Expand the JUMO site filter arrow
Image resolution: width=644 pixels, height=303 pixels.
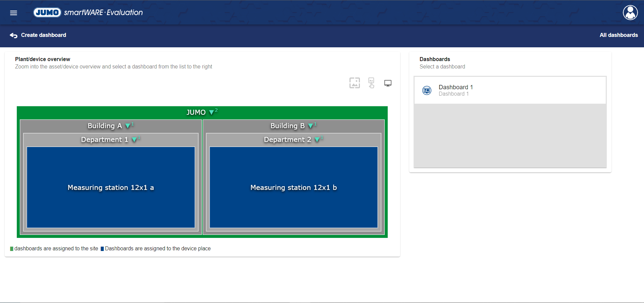pyautogui.click(x=211, y=112)
